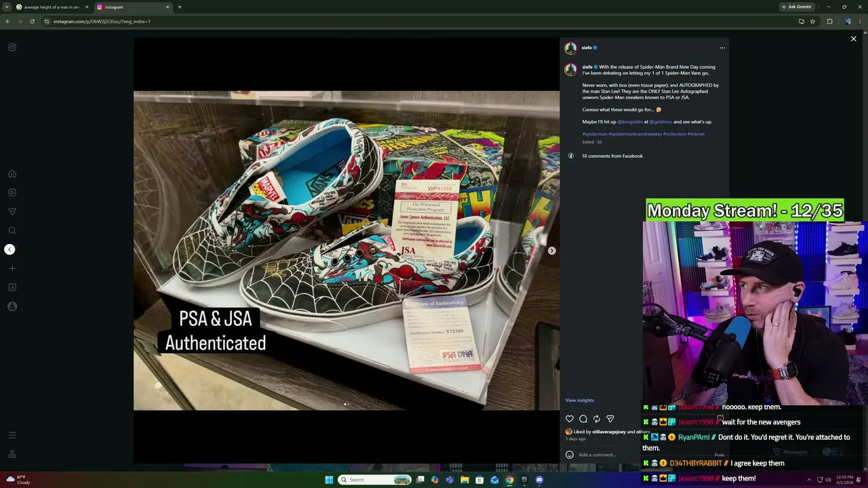Click the Windows taskbar Search box
This screenshot has width=868, height=488.
click(375, 480)
